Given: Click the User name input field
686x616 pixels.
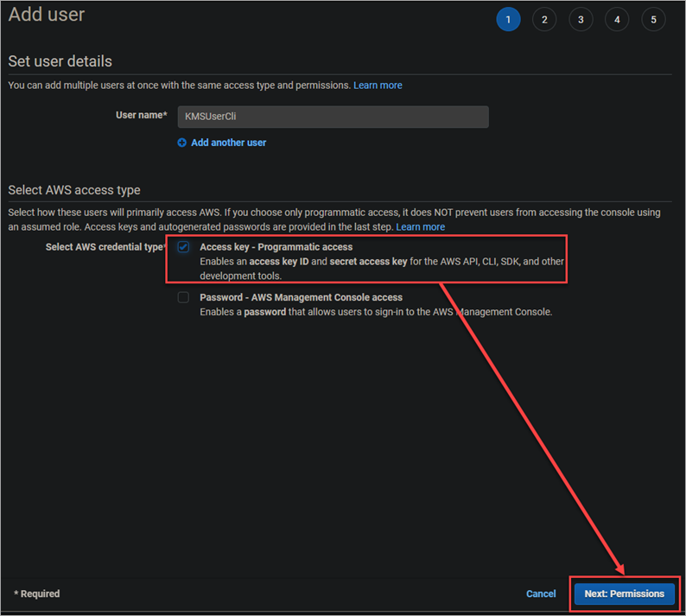Looking at the screenshot, I should pos(333,117).
